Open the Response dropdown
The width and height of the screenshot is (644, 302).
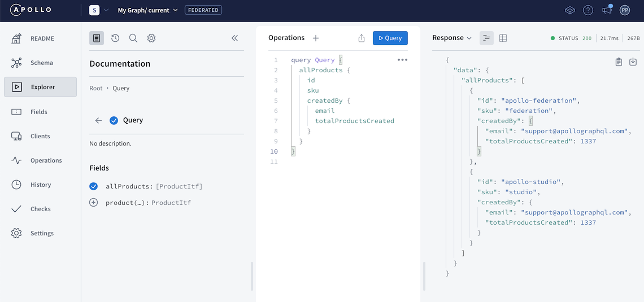(x=452, y=38)
